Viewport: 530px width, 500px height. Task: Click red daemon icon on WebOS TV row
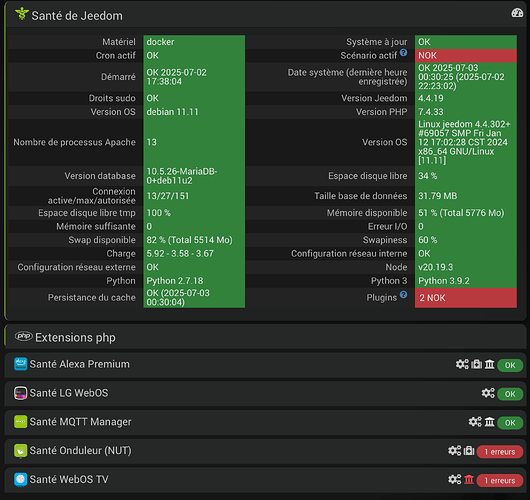(x=469, y=479)
